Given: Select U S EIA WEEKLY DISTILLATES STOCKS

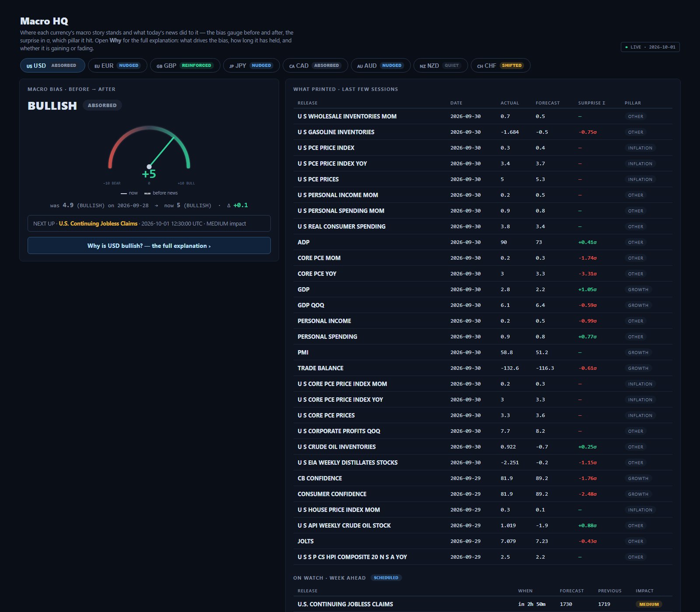Looking at the screenshot, I should [x=483, y=462].
